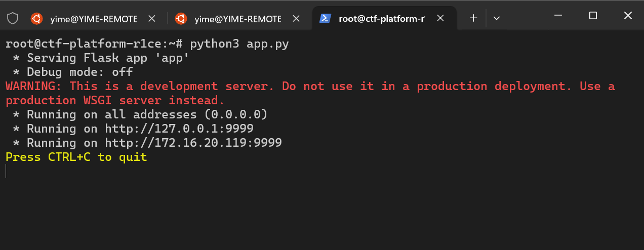Close the first yime@YIME-REMOTE tab

pyautogui.click(x=151, y=19)
